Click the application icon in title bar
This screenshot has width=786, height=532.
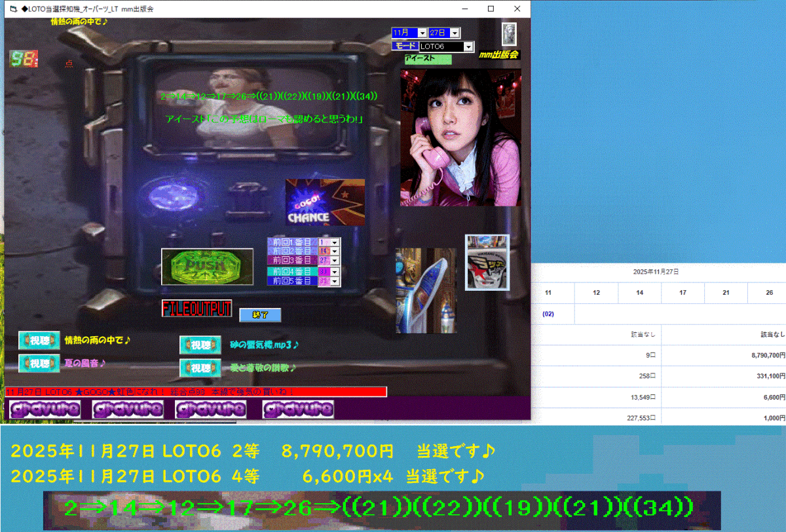point(13,9)
